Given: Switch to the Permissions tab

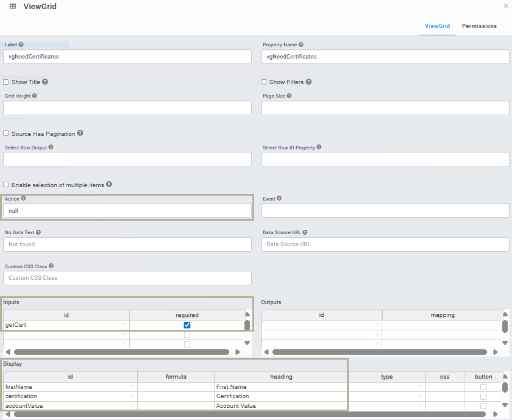Looking at the screenshot, I should pyautogui.click(x=479, y=26).
